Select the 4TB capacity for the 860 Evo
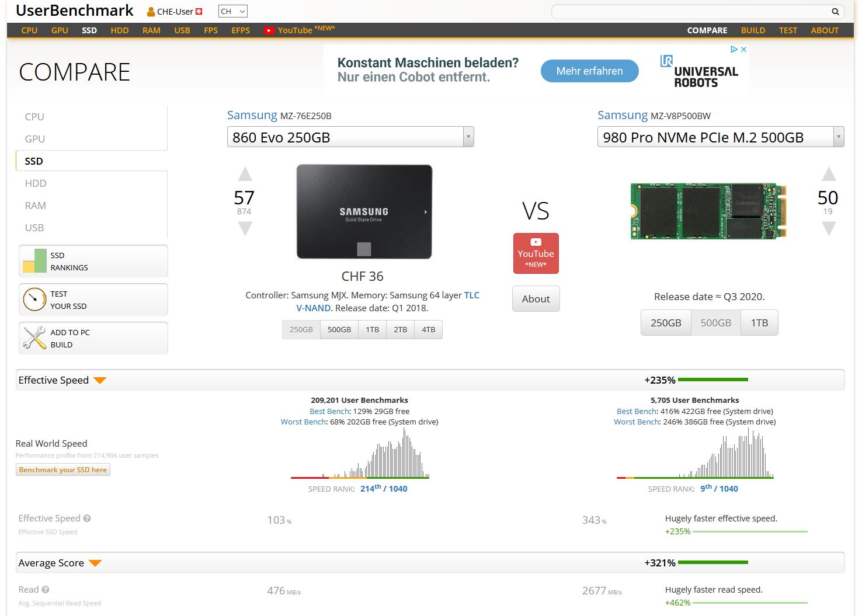This screenshot has height=616, width=862. click(429, 329)
